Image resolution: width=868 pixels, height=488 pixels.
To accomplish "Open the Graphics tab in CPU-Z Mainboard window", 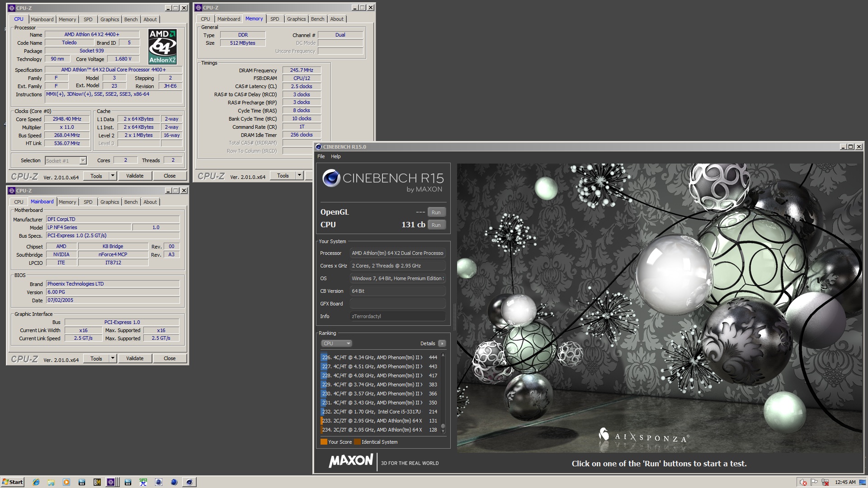I will point(110,202).
